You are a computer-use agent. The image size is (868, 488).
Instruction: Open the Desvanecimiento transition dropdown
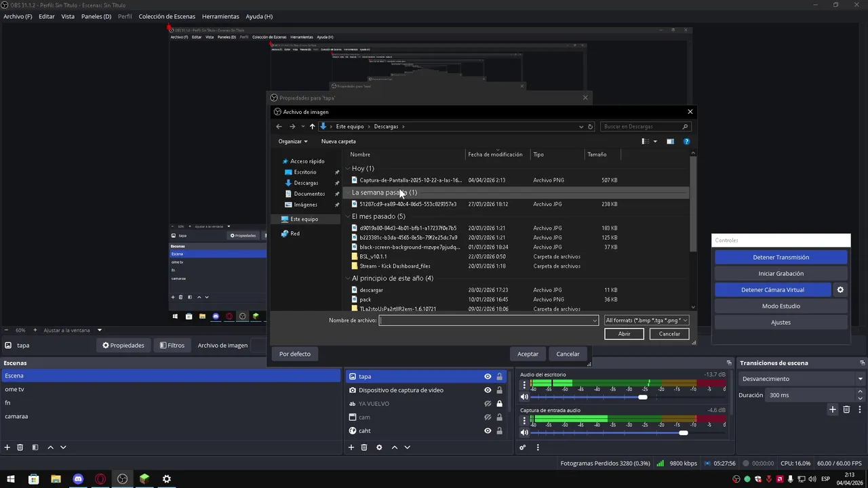pyautogui.click(x=802, y=379)
